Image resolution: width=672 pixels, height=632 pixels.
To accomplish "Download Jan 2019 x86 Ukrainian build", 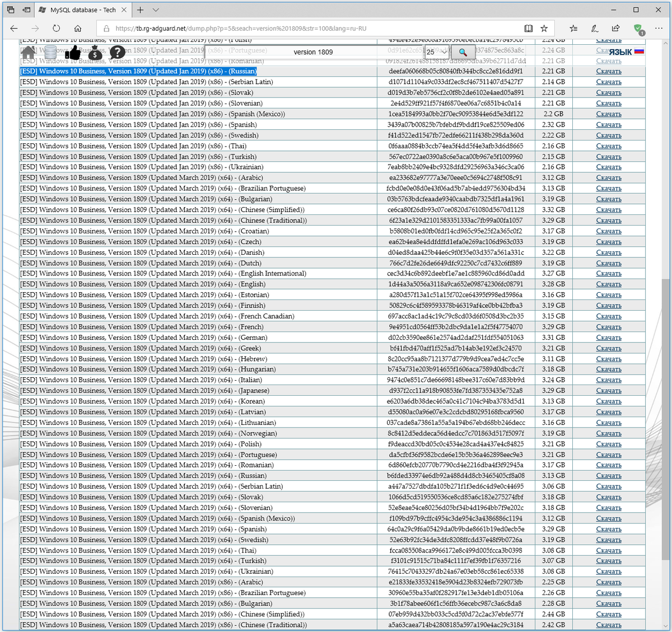I will point(609,167).
